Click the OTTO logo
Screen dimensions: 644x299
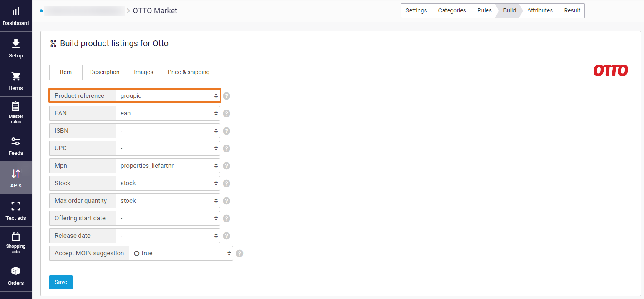tap(611, 70)
